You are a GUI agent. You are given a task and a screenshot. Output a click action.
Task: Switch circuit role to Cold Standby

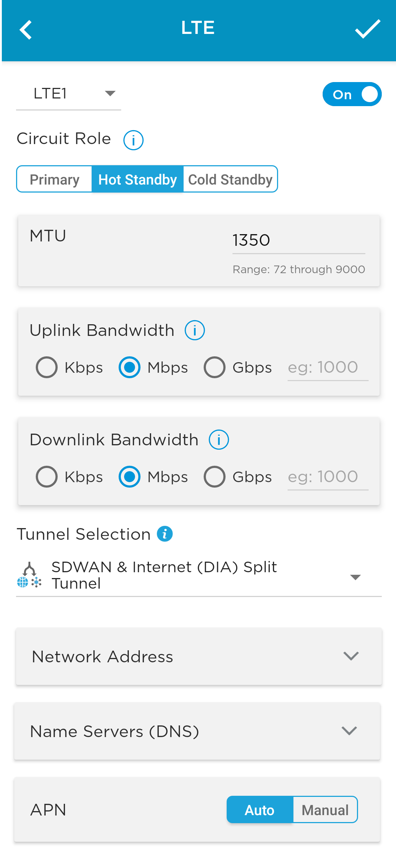[x=230, y=179]
